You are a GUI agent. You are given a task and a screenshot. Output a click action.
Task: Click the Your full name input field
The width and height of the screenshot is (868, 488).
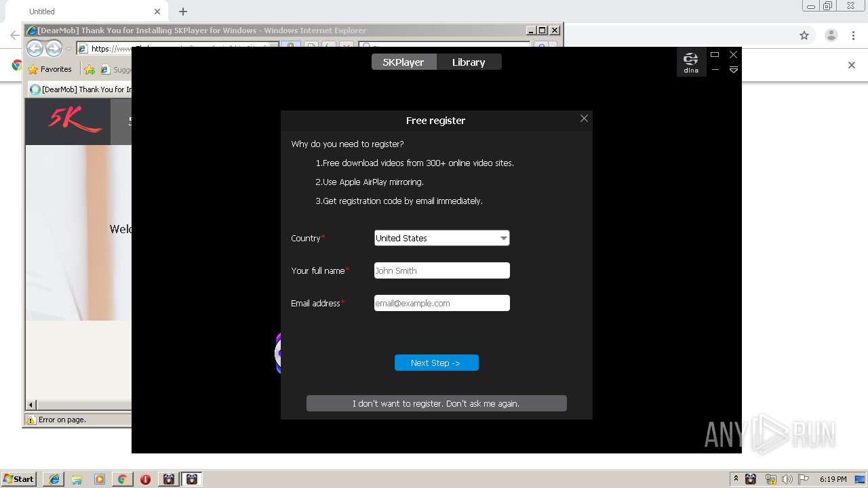441,270
